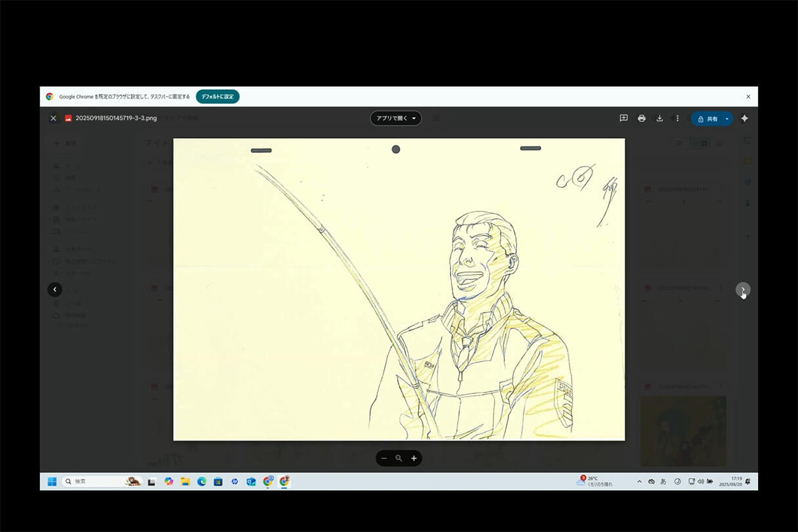Reset zoom using the magnifier icon
The width and height of the screenshot is (798, 532).
(399, 458)
